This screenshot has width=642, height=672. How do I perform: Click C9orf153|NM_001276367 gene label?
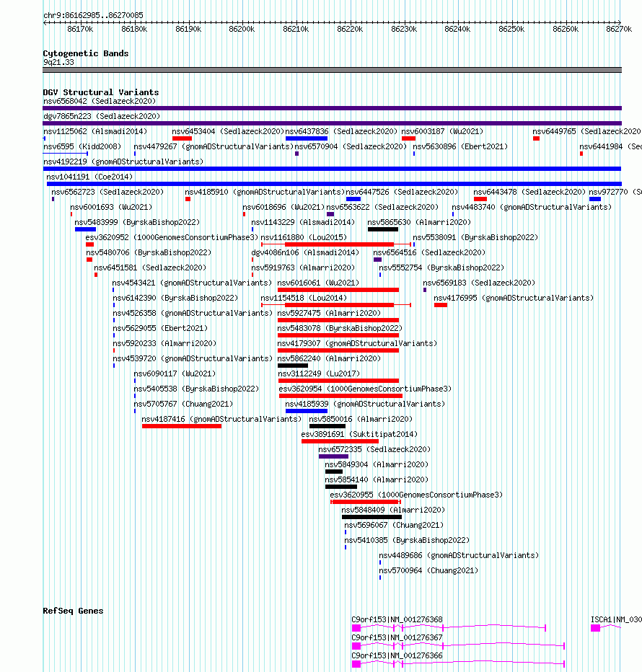point(397,637)
